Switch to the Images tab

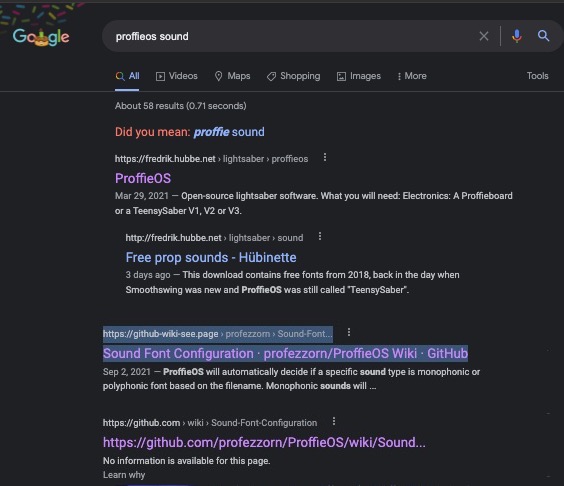(x=359, y=76)
